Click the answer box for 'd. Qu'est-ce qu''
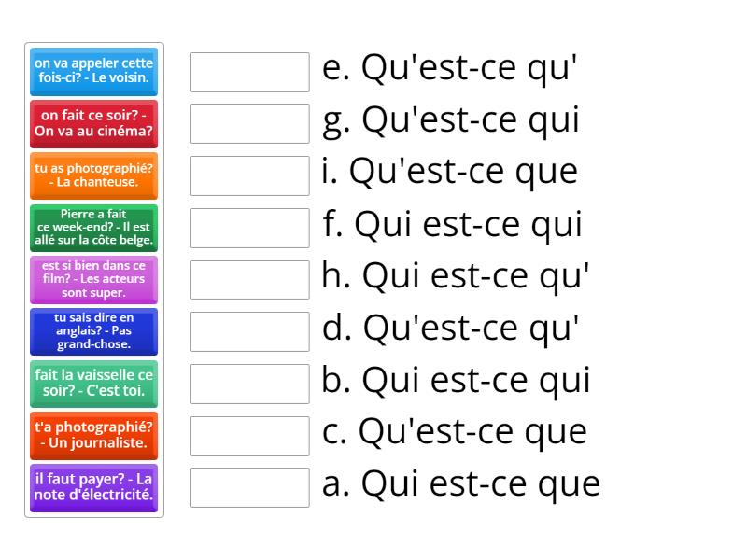 pyautogui.click(x=250, y=331)
